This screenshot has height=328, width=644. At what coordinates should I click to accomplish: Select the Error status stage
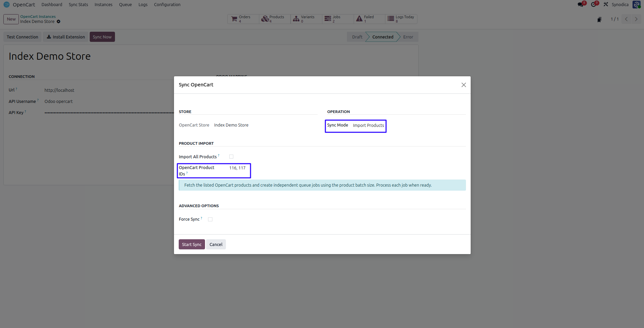point(408,37)
